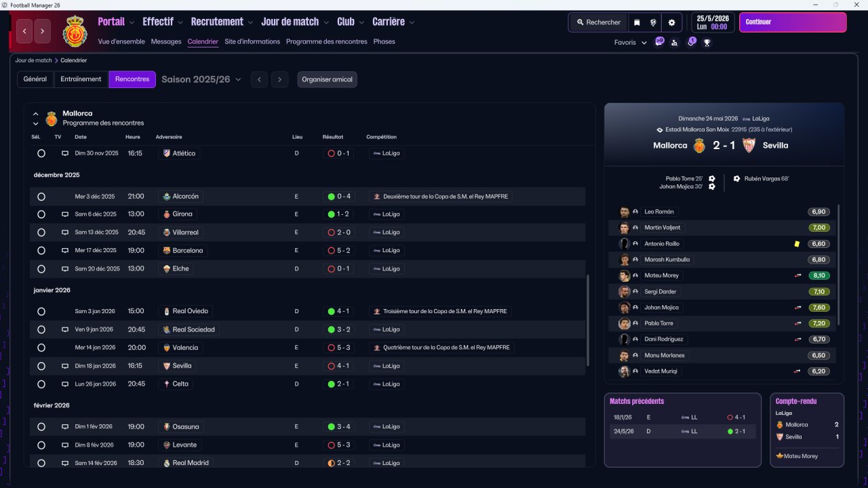Open the Carrière dropdown menu
The image size is (868, 488).
point(393,22)
